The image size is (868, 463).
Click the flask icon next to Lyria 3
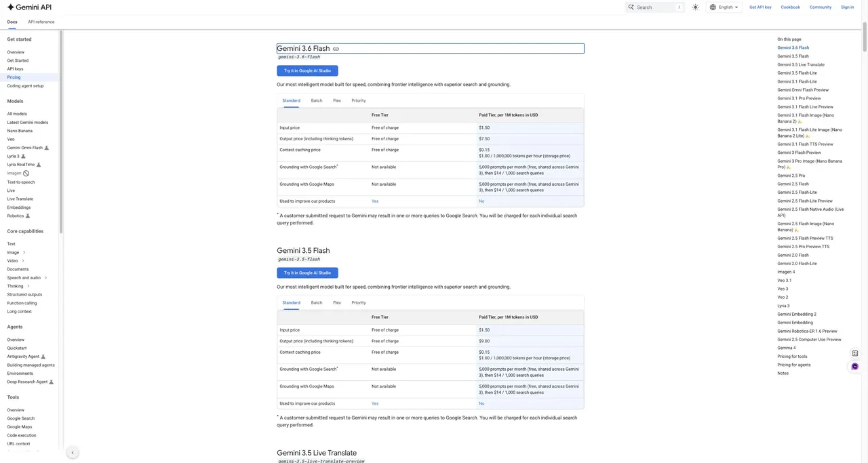coord(23,156)
